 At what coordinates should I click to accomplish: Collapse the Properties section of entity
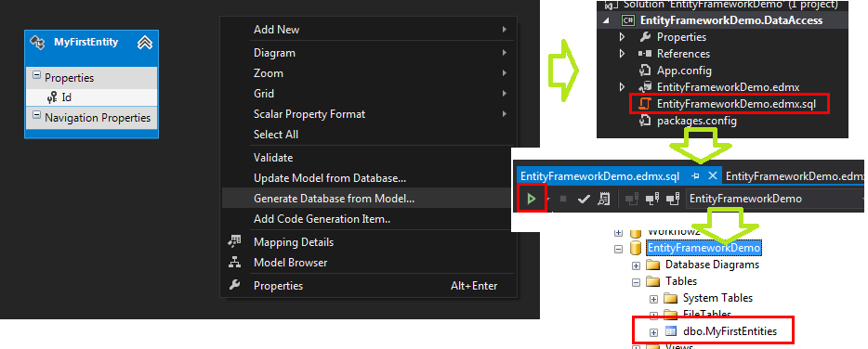point(36,76)
